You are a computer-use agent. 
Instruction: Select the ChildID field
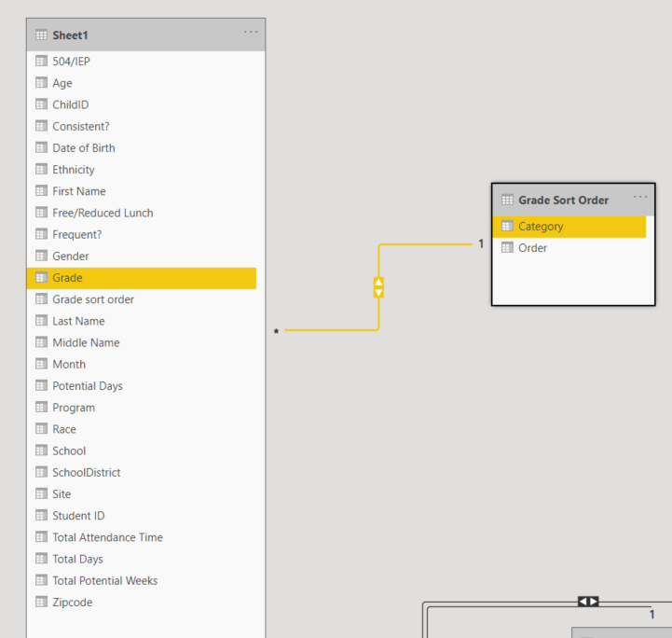click(x=142, y=104)
